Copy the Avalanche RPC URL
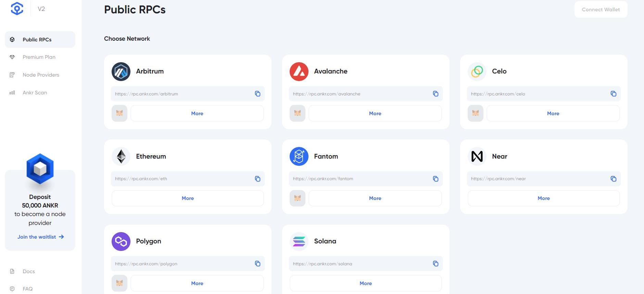 (435, 94)
